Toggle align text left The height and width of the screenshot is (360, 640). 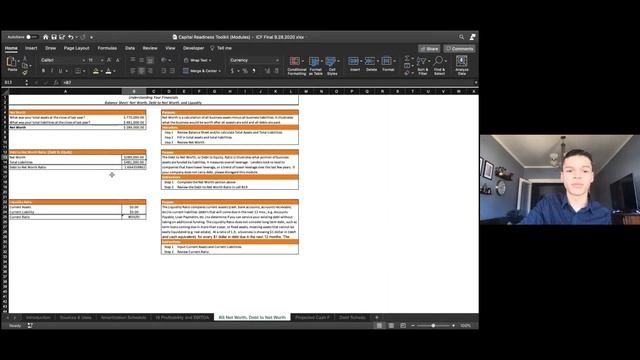(133, 71)
